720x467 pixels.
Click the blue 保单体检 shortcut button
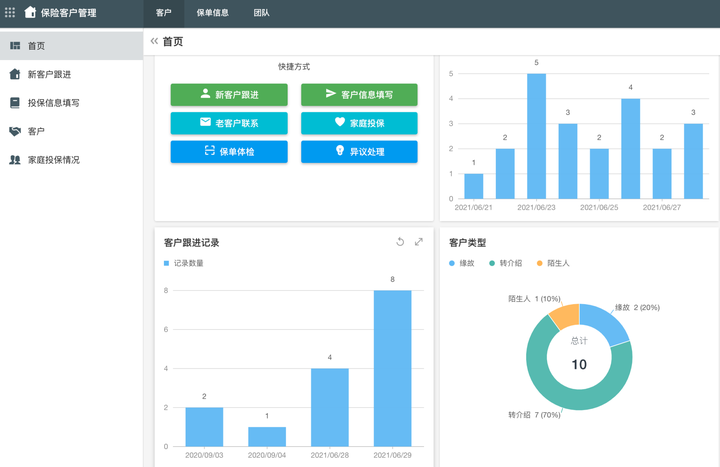pyautogui.click(x=229, y=152)
